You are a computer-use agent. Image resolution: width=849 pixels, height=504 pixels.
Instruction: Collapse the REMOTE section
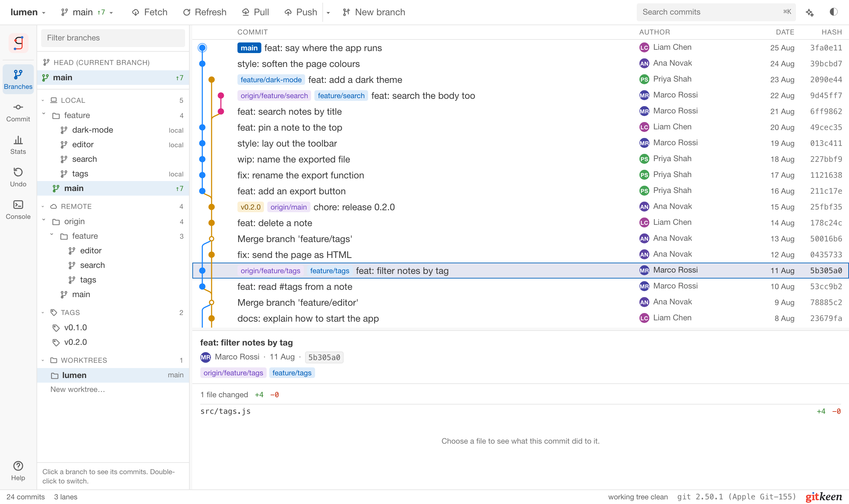pyautogui.click(x=43, y=206)
